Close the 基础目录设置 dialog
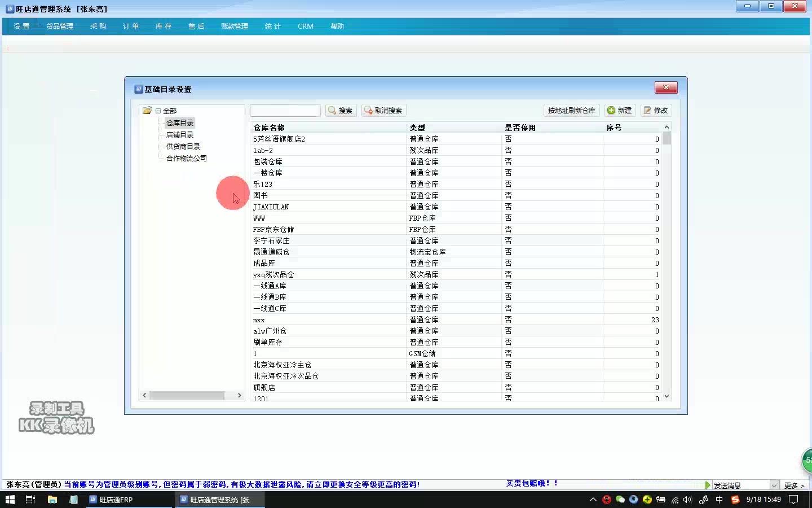Screen dimensions: 812x508 pos(666,87)
